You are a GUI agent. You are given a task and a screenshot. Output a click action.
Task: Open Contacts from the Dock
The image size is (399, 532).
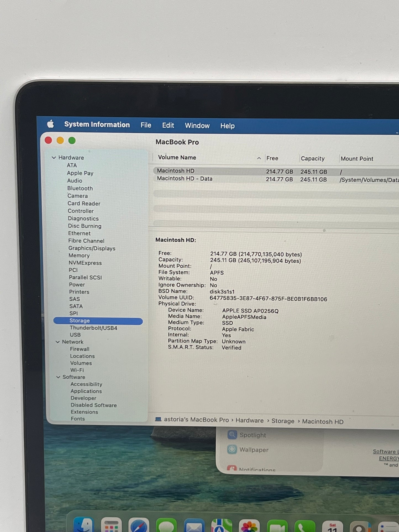point(360,527)
